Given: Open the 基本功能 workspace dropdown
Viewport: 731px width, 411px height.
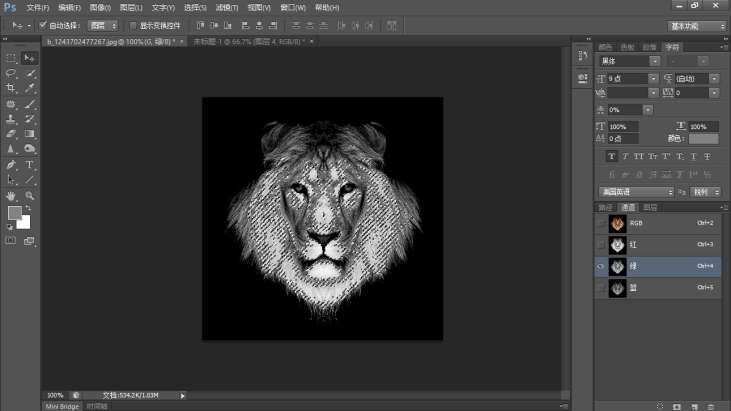Looking at the screenshot, I should click(696, 25).
